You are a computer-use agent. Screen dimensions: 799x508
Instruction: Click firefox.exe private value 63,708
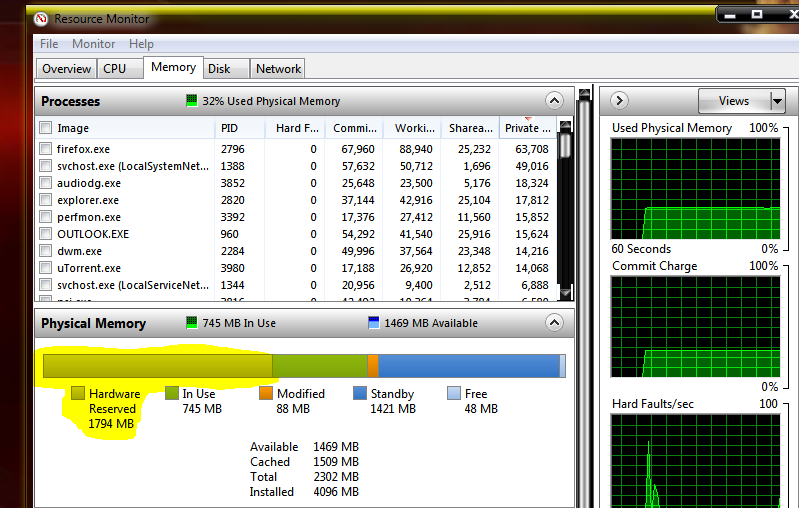point(531,149)
